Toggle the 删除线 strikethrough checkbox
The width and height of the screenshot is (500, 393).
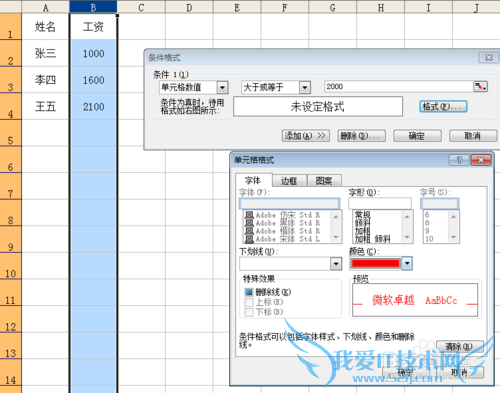[249, 292]
